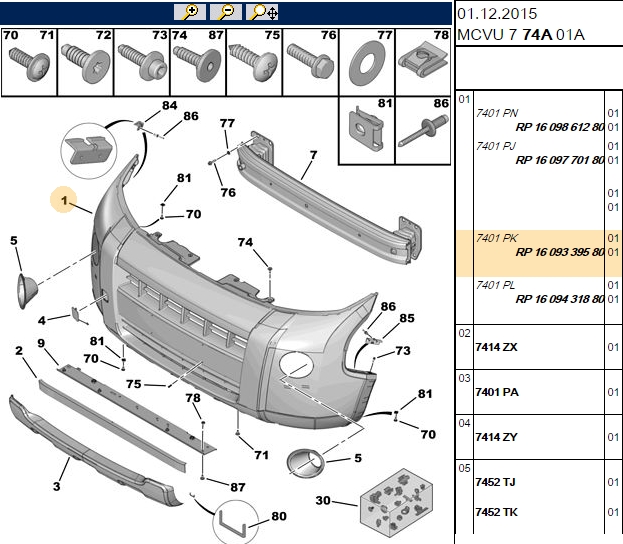The width and height of the screenshot is (623, 544).
Task: Click callout 80 for the U-shaped clip
Action: [279, 516]
